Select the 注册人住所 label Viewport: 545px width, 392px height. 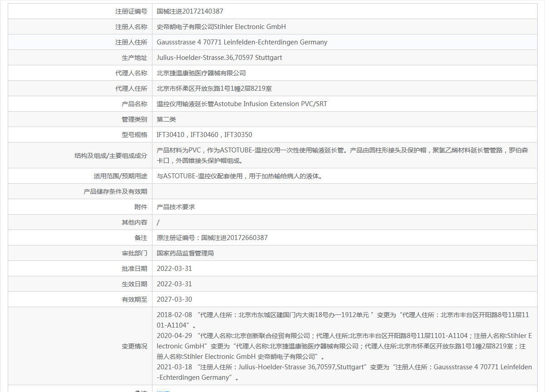click(131, 42)
